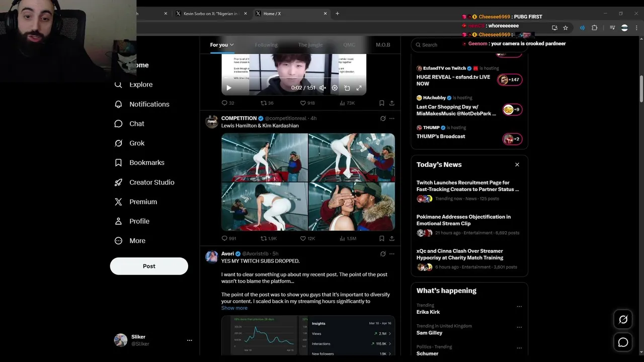Screen dimensions: 644x362
Task: Open Schumer trending options
Action: [x=519, y=348]
